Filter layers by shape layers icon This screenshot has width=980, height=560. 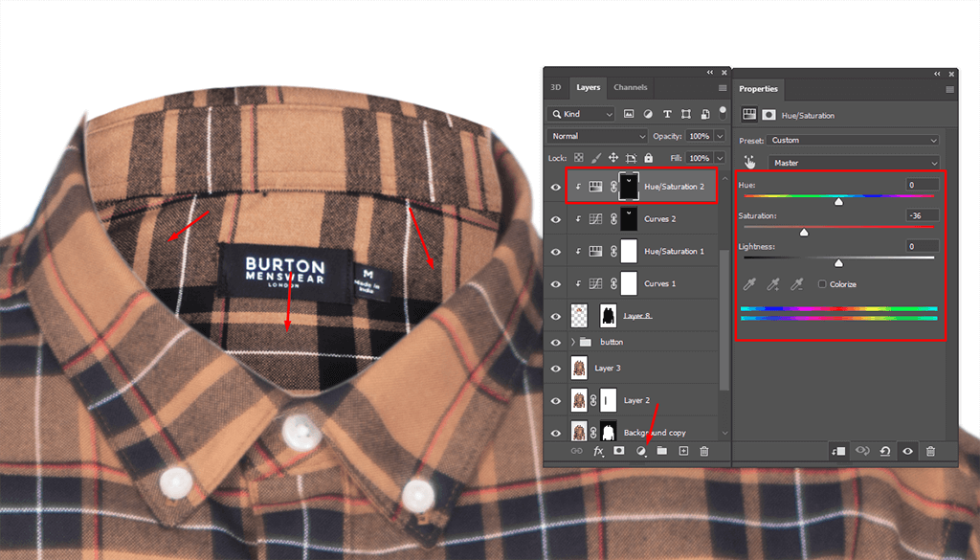pyautogui.click(x=686, y=114)
